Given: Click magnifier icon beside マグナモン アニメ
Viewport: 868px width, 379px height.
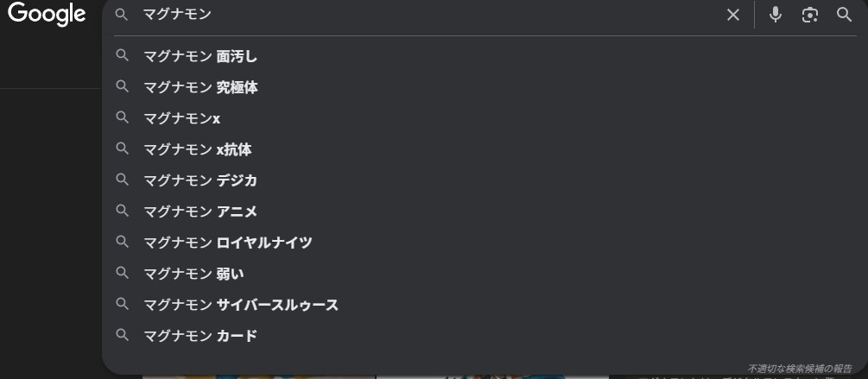Looking at the screenshot, I should coord(123,211).
